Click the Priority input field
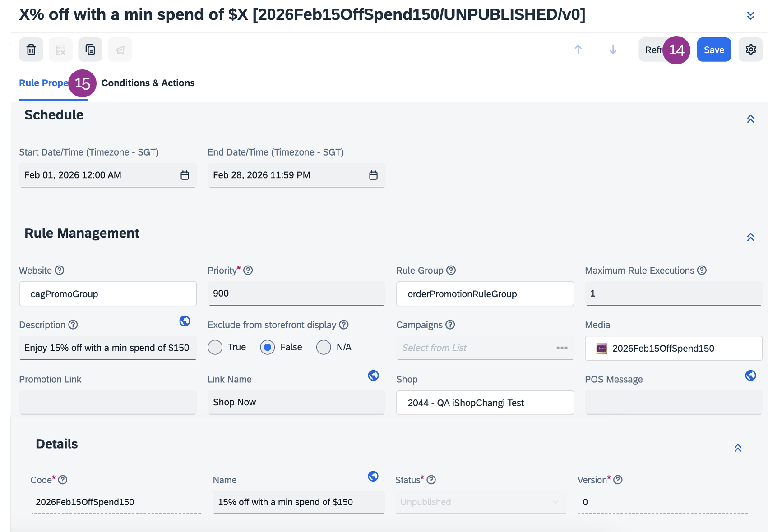768x532 pixels. 296,294
